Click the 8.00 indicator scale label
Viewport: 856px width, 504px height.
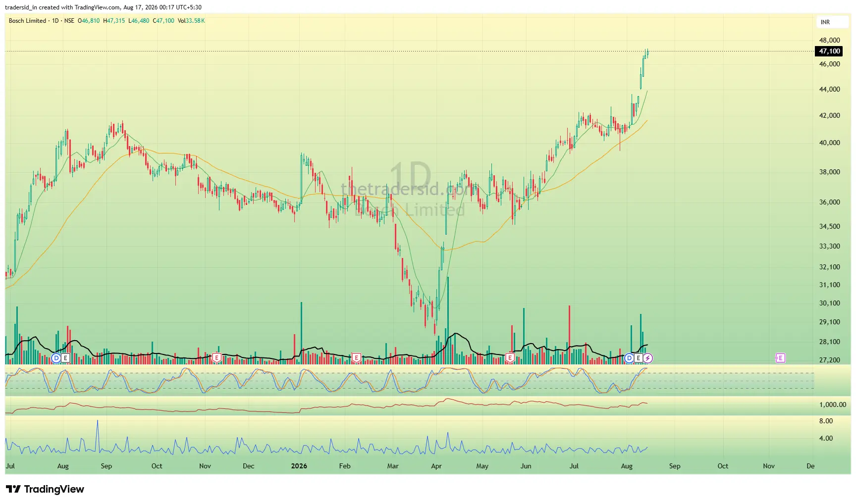pyautogui.click(x=826, y=421)
